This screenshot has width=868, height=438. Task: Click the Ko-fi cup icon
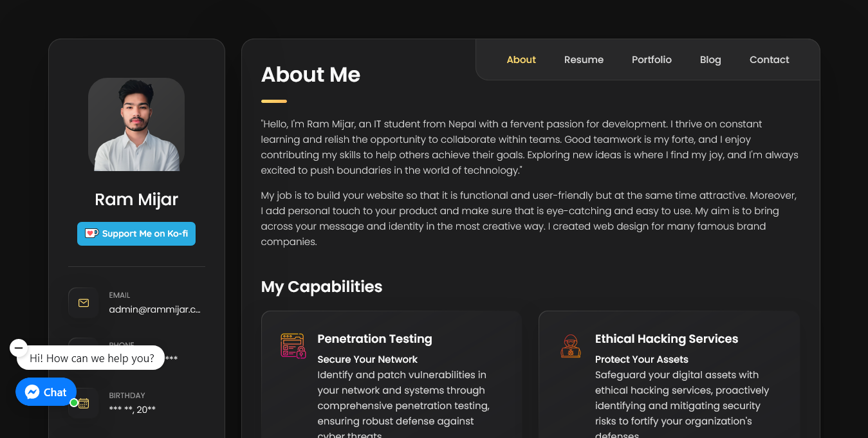pyautogui.click(x=91, y=233)
